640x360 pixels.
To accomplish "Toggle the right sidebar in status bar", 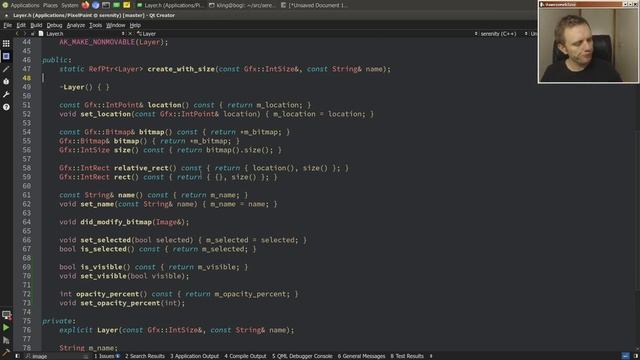I will click(636, 356).
